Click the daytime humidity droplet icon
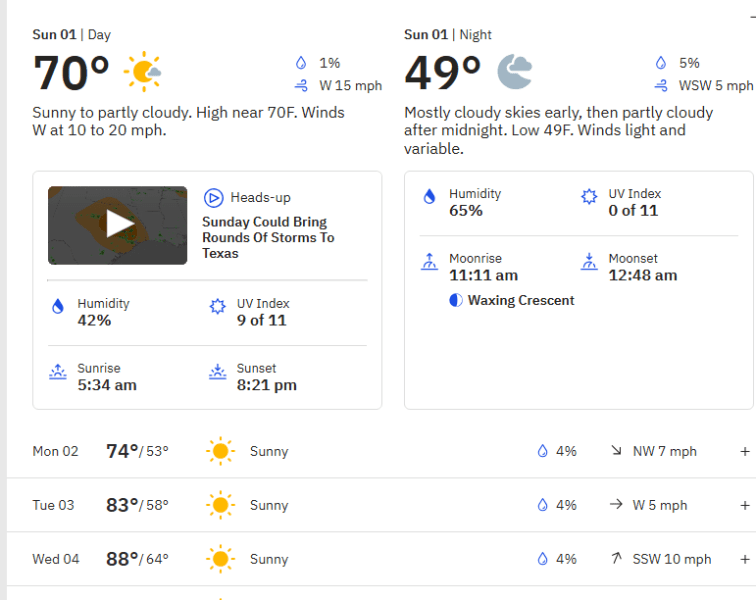The image size is (756, 600). pyautogui.click(x=58, y=307)
